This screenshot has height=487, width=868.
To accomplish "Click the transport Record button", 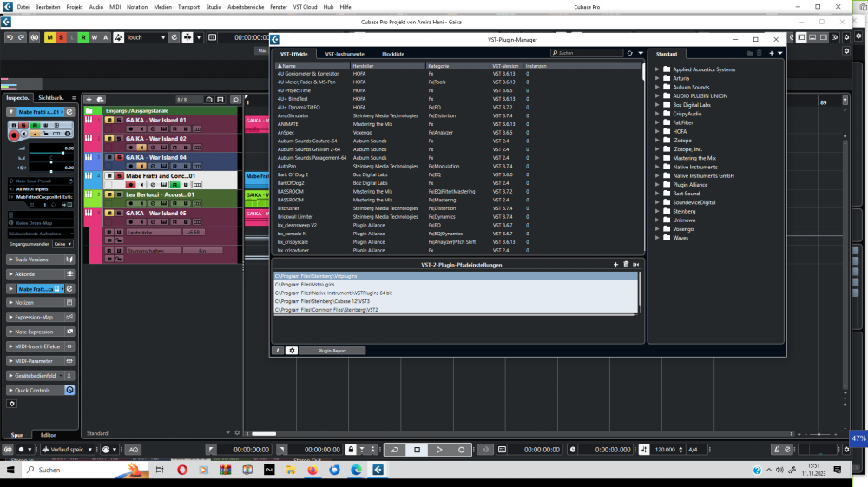I will coord(461,450).
